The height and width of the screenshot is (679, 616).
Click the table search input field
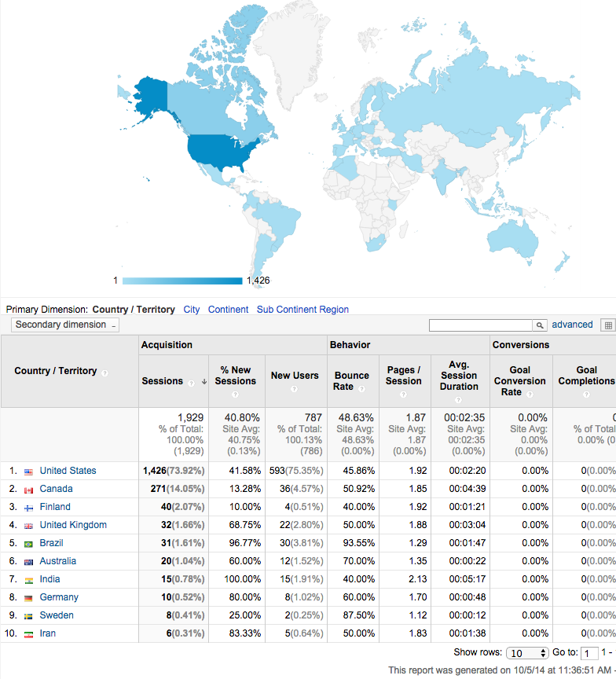[481, 325]
